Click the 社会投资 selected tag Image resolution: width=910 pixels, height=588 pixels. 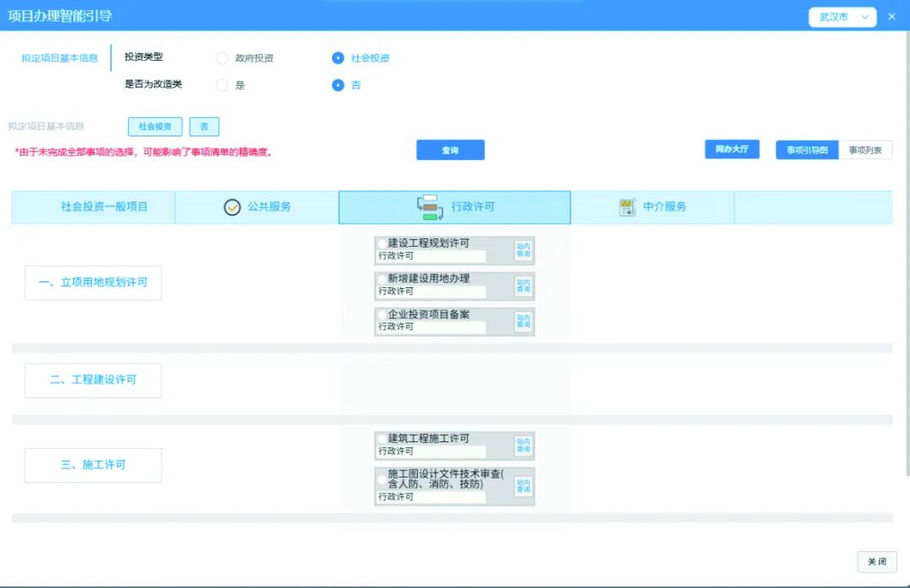coord(155,126)
